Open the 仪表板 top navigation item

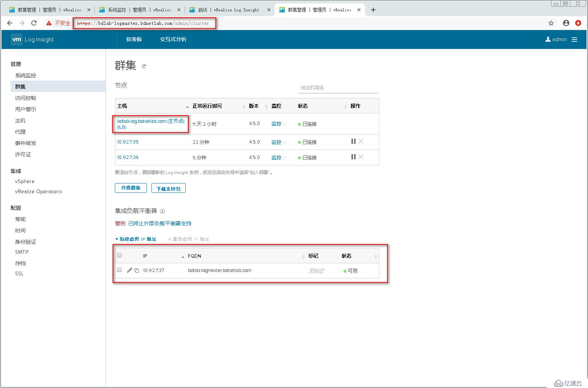(134, 39)
